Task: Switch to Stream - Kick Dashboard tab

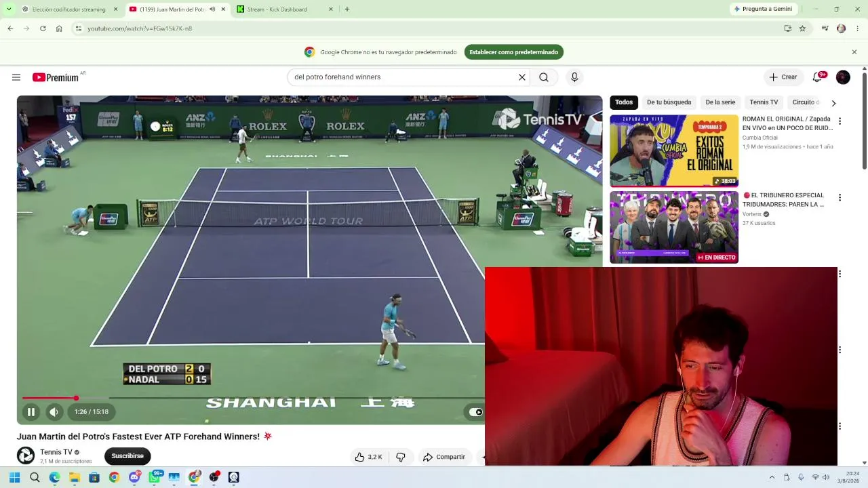Action: tap(285, 9)
